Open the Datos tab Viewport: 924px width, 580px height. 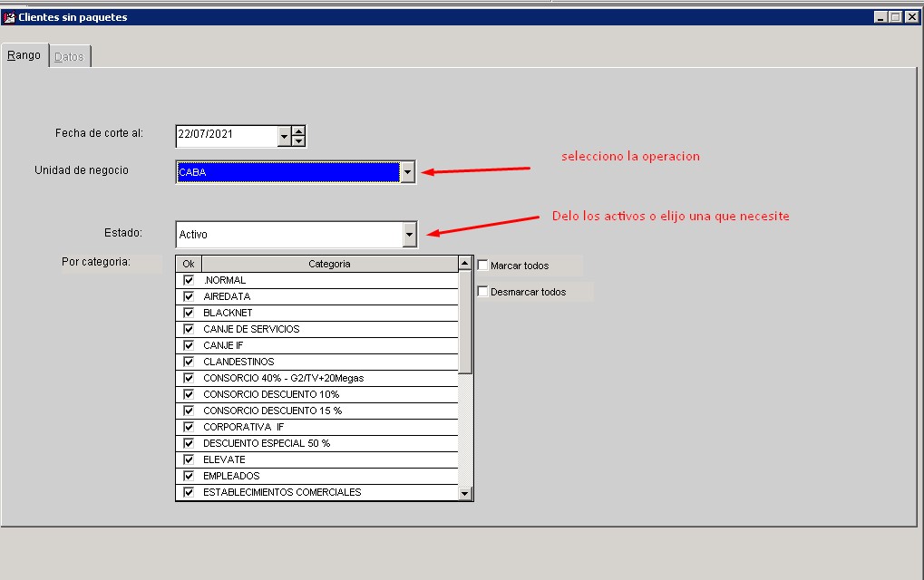point(69,57)
